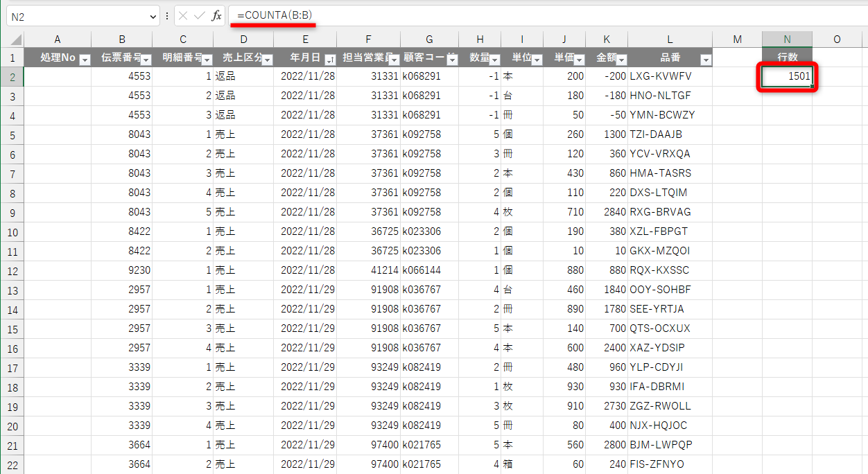Open filter dropdown for 明細番号 column
868x474 pixels.
(207, 60)
